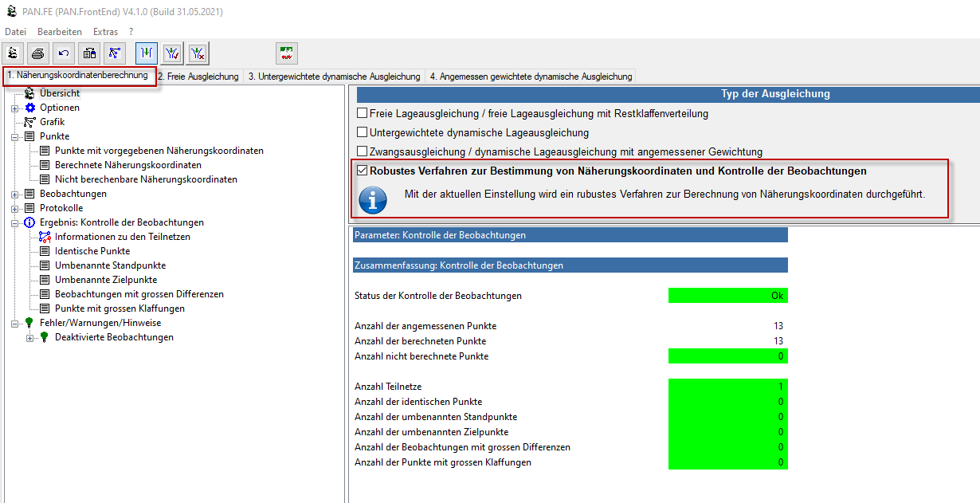
Task: Click the printer icon in the toolbar
Action: point(38,53)
